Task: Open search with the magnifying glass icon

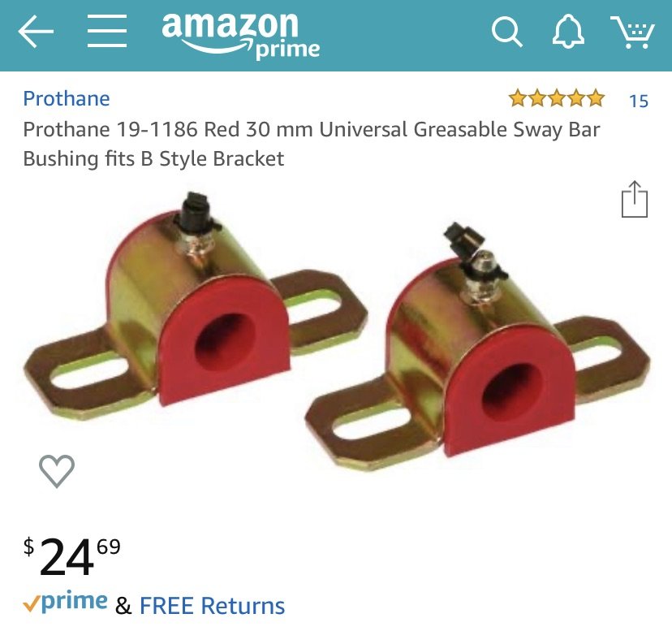Action: pos(507,32)
